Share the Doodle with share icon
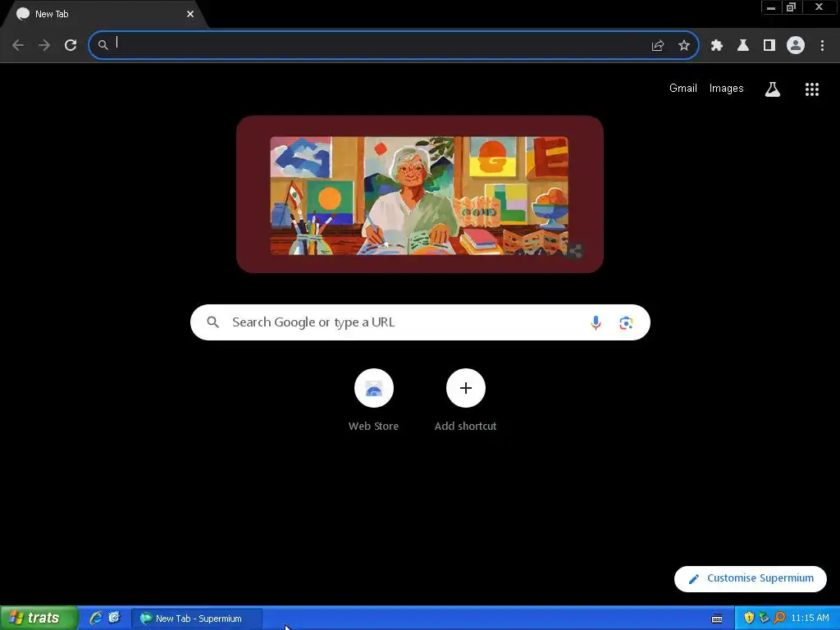Viewport: 840px width, 630px height. click(x=575, y=251)
